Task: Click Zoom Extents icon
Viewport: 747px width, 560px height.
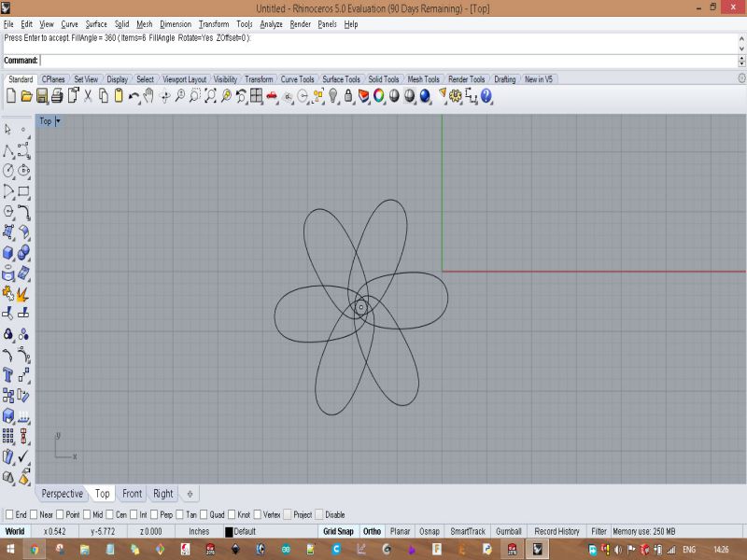Action: (x=210, y=96)
